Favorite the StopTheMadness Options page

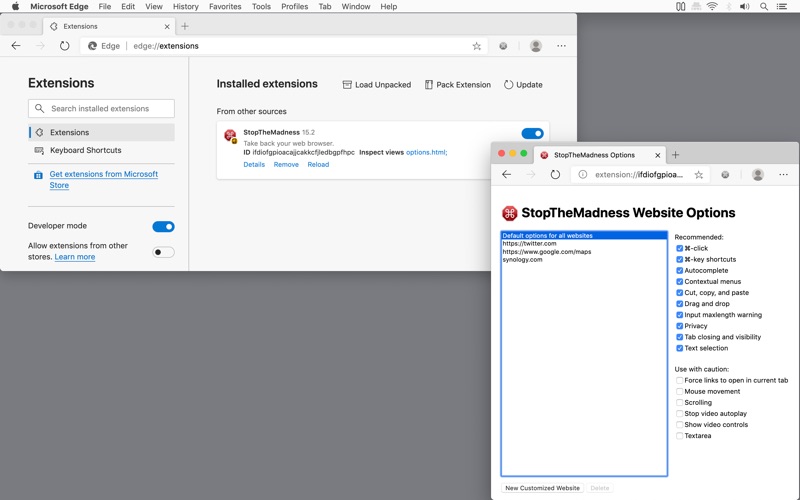698,174
